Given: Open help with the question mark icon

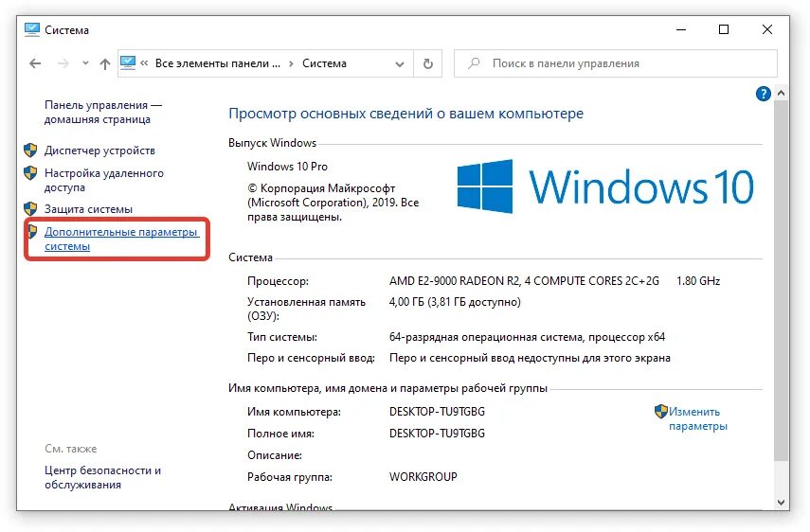Looking at the screenshot, I should (x=763, y=94).
